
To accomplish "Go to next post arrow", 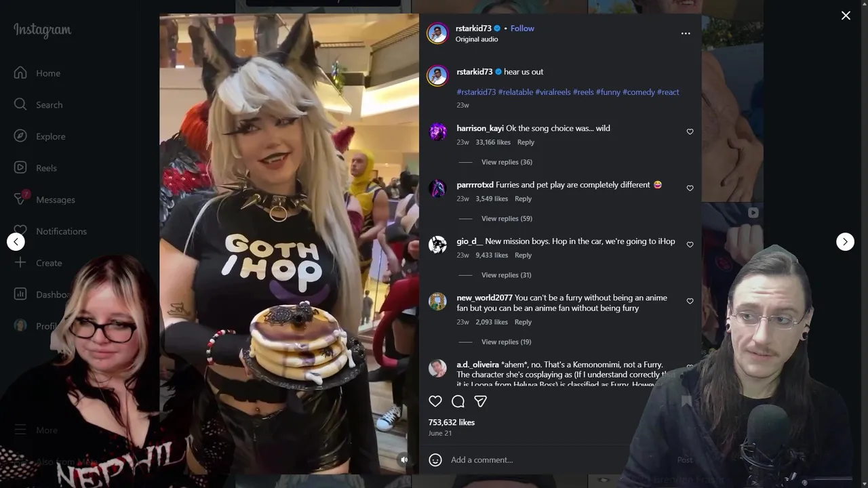I will tap(845, 241).
